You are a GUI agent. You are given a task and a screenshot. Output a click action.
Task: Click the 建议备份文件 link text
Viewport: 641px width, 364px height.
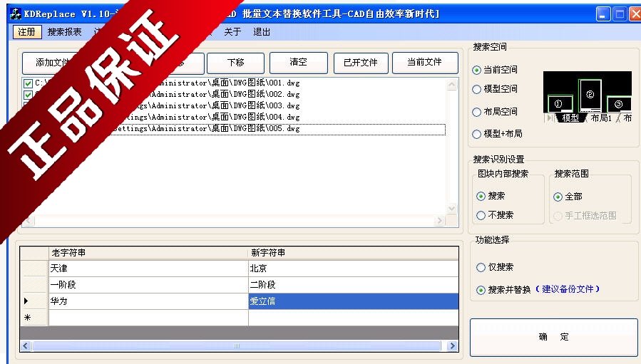pyautogui.click(x=568, y=289)
